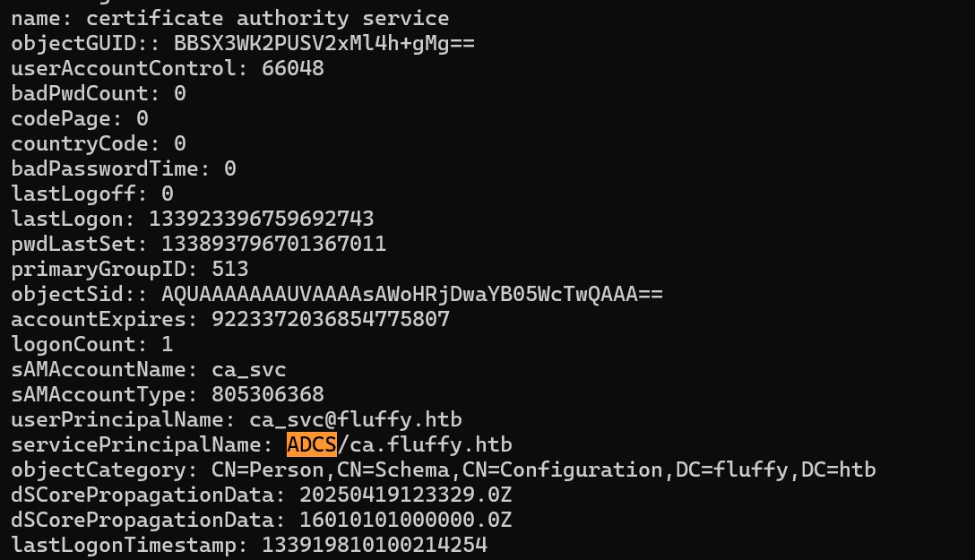Click the sAMAccountName value ca_svc
The height and width of the screenshot is (560, 975).
click(249, 370)
